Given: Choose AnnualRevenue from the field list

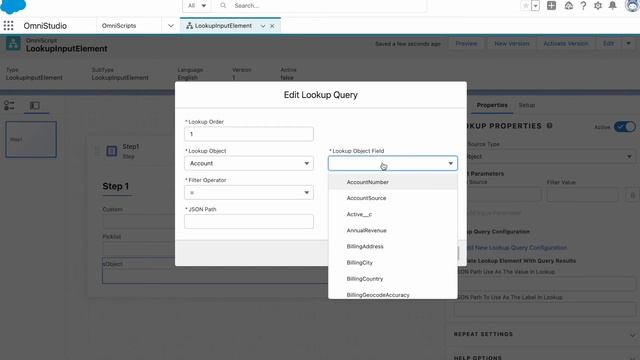Looking at the screenshot, I should pos(393,231).
